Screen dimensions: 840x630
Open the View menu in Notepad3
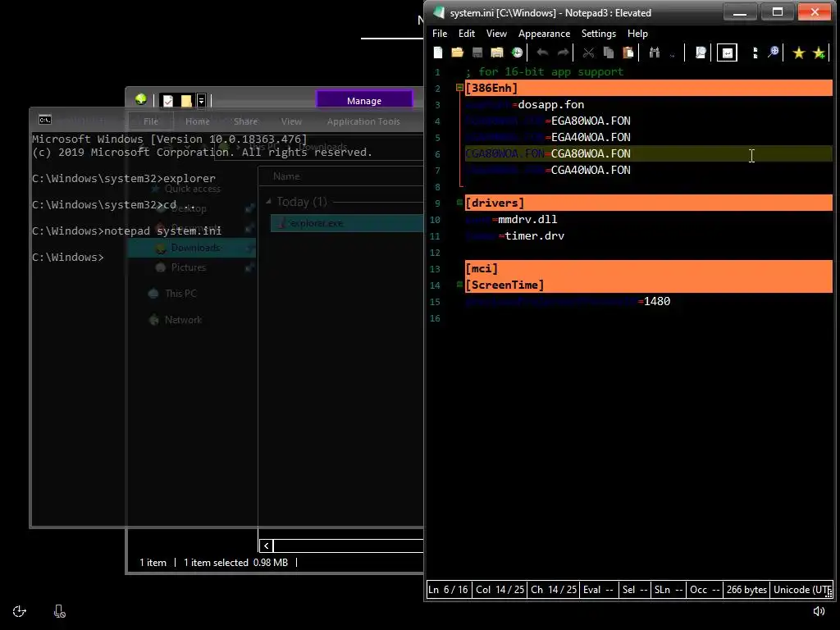[x=496, y=33]
